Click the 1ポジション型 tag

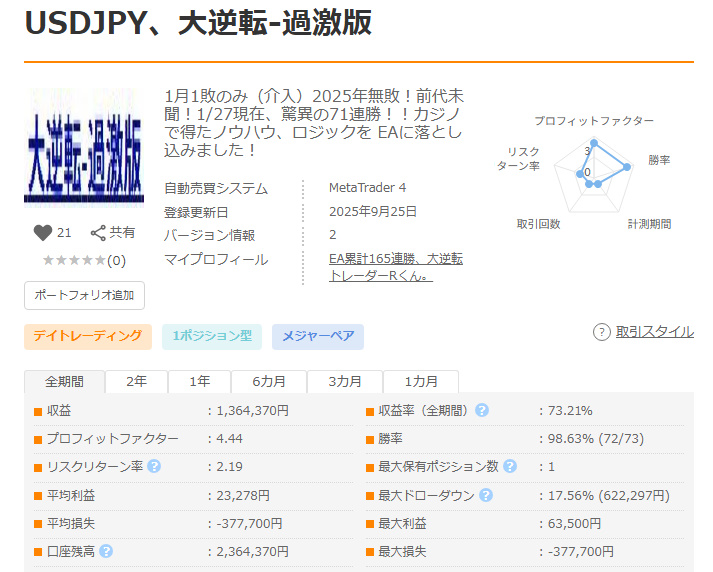[212, 337]
